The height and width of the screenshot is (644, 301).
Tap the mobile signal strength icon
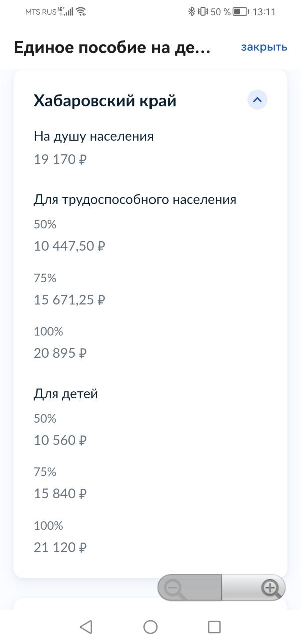tap(68, 12)
